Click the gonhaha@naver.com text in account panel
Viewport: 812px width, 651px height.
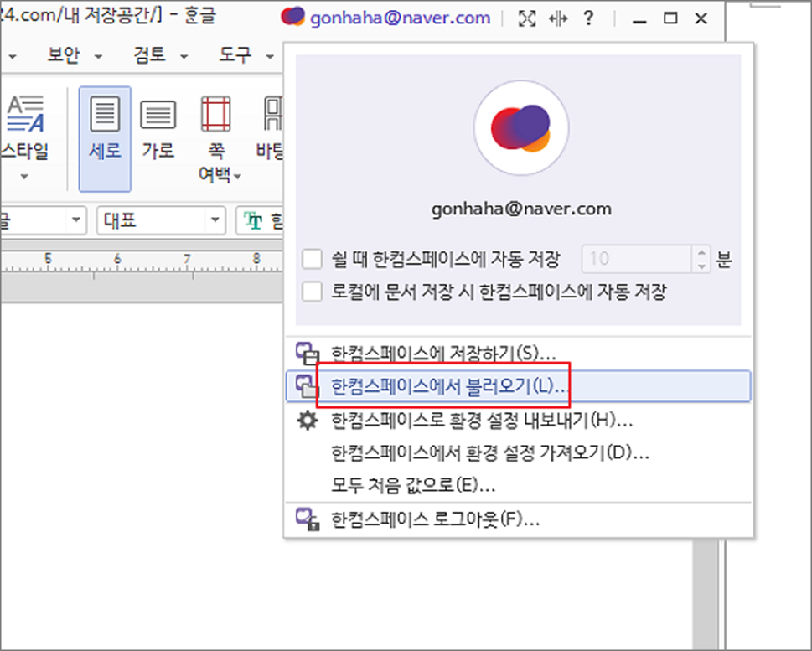coord(521,209)
